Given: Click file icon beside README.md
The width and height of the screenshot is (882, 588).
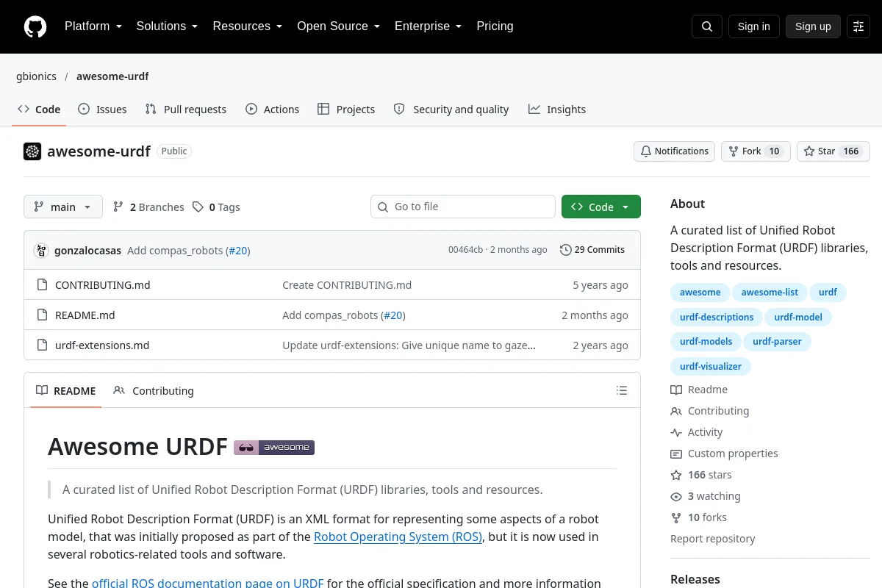Looking at the screenshot, I should pos(43,315).
